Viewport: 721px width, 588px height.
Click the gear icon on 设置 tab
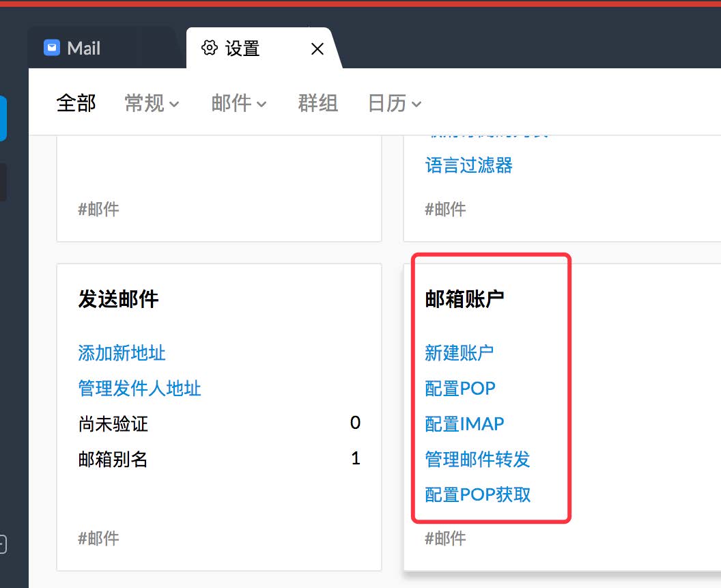coord(209,48)
